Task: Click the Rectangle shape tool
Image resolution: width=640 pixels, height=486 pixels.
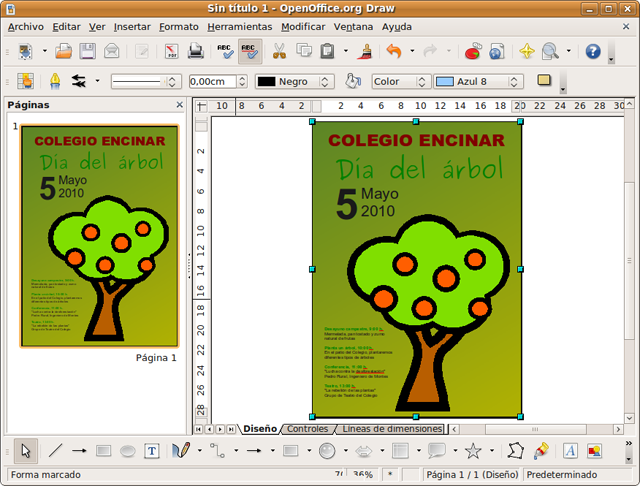Action: pyautogui.click(x=102, y=451)
